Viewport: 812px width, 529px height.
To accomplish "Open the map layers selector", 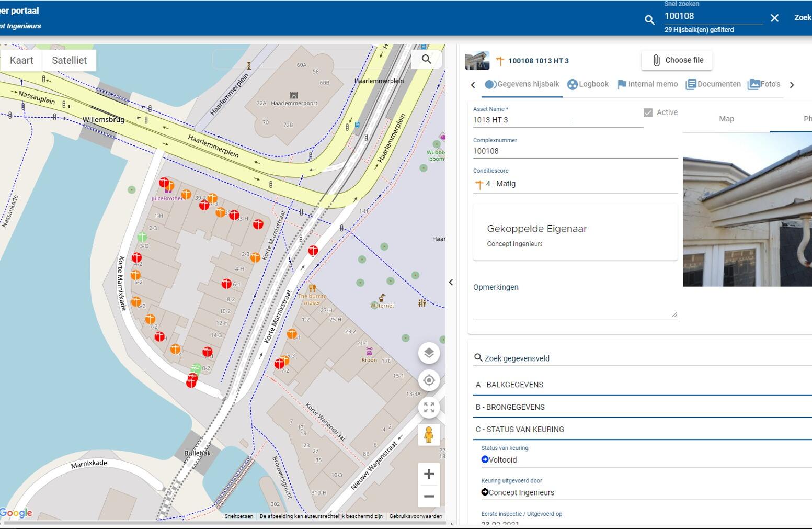I will pos(429,353).
